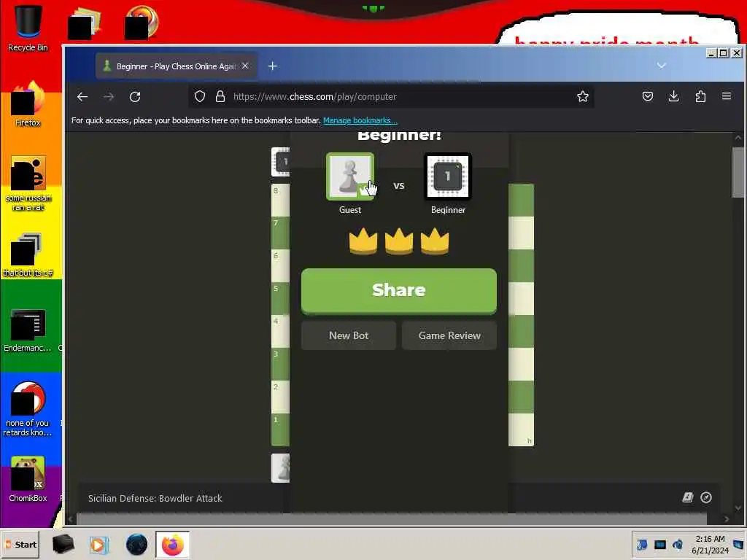Screen dimensions: 747x560
Task: Click the page vertical scrollbar thumb
Action: 738,172
